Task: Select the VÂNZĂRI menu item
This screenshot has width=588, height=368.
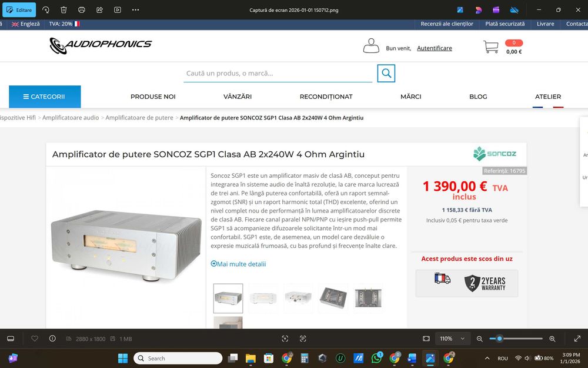Action: [x=238, y=97]
